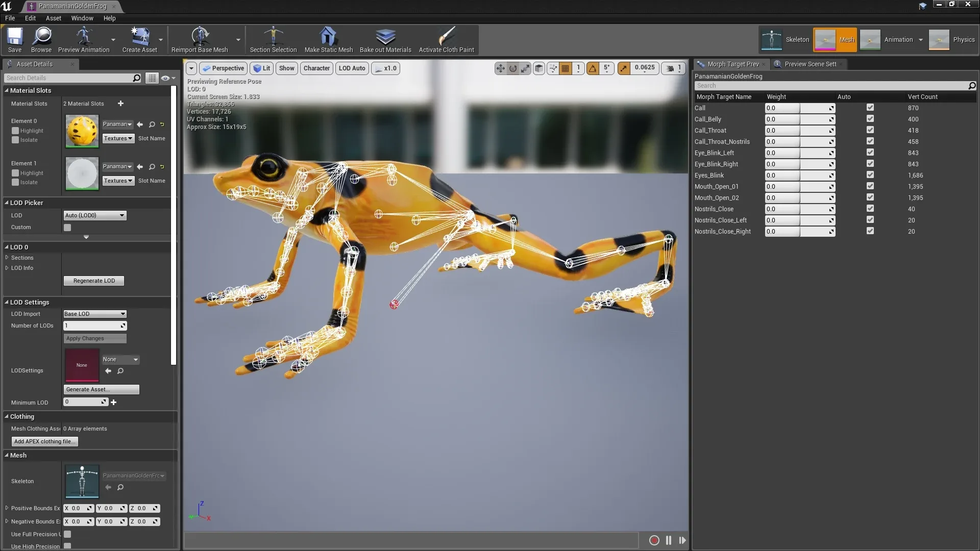Image resolution: width=980 pixels, height=551 pixels.
Task: Toggle grid snapping icon in viewport
Action: tap(566, 68)
